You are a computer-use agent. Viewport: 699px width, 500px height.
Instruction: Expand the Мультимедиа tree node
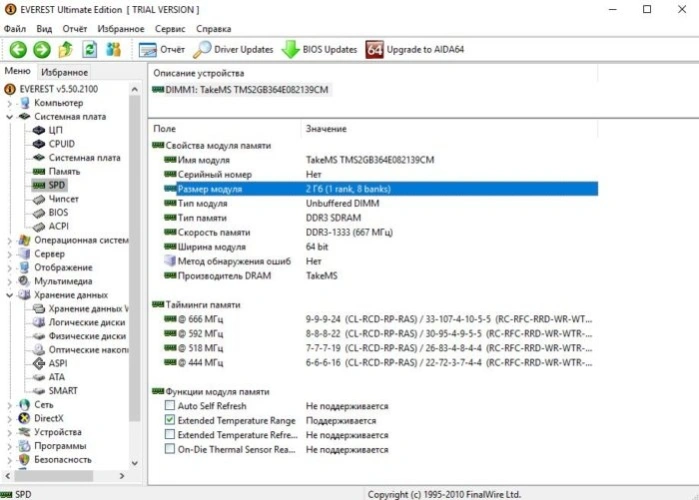[9, 282]
